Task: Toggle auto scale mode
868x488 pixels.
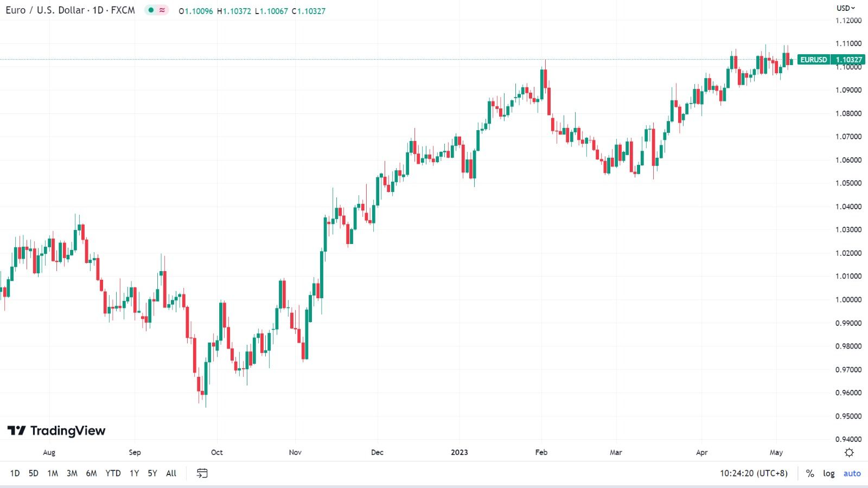Action: [852, 473]
